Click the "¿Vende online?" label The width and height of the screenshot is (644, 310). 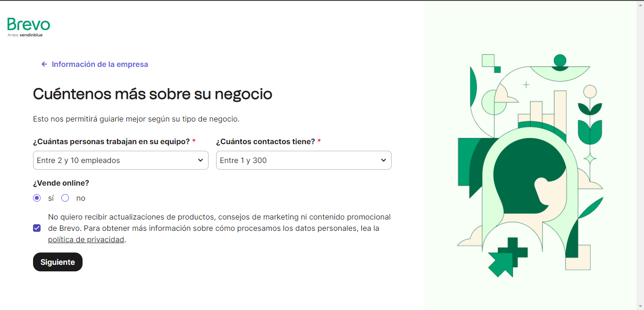[61, 183]
